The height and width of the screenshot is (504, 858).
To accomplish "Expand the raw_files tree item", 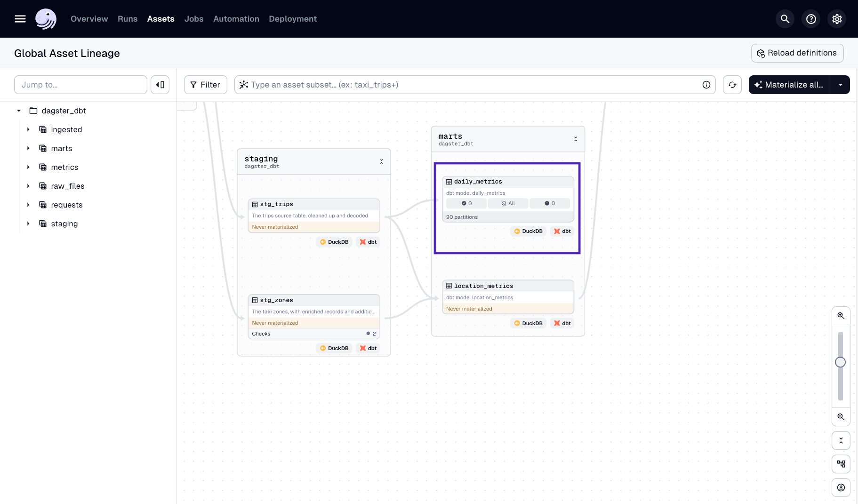I will coord(28,186).
